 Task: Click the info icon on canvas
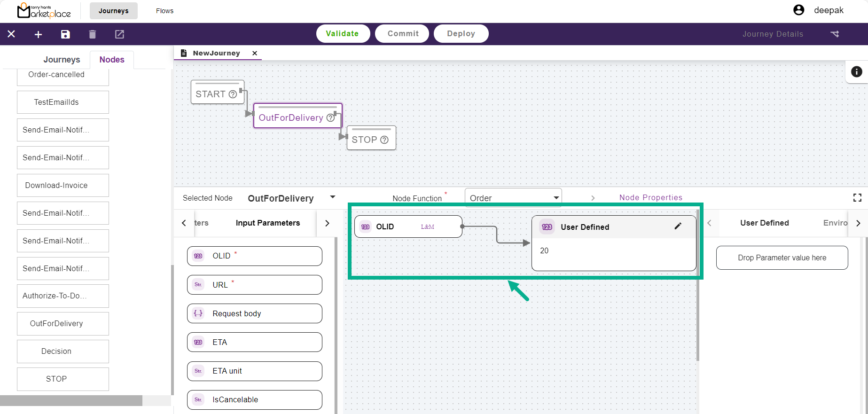coord(856,71)
